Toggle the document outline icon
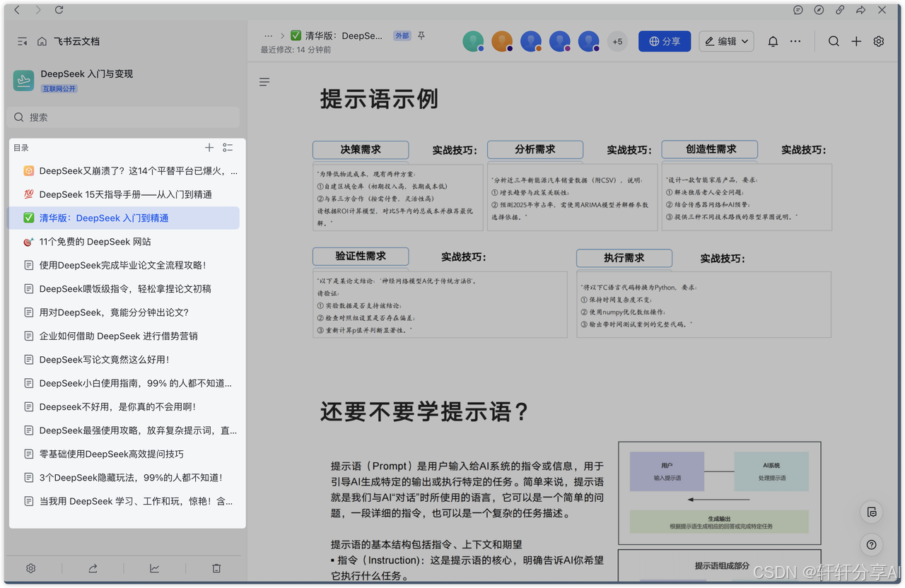The width and height of the screenshot is (905, 588). pyautogui.click(x=264, y=82)
